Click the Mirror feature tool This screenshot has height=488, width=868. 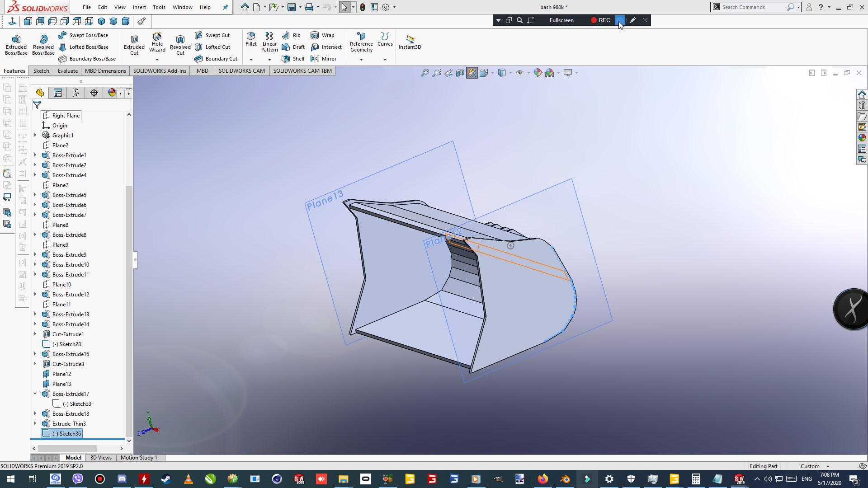(324, 59)
